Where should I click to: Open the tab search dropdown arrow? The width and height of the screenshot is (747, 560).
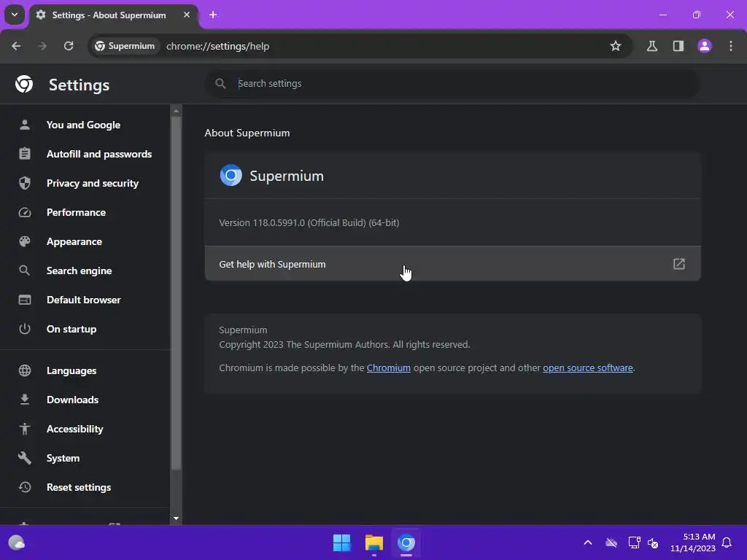coord(15,15)
